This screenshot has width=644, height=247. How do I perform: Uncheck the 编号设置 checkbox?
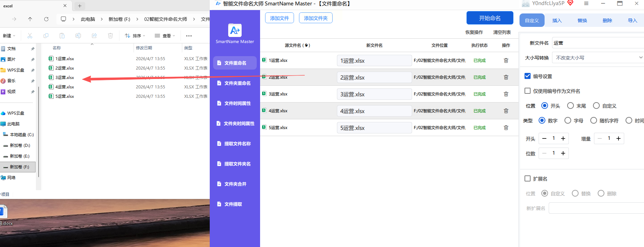click(528, 76)
